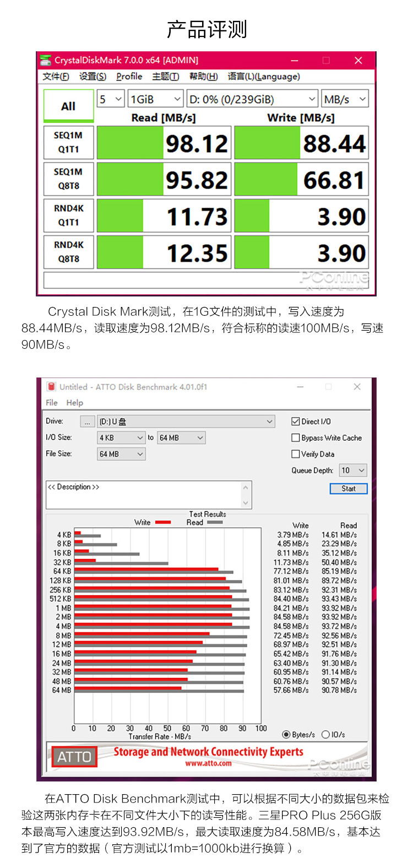Click the ATTO Disk Benchmark title bar icon

[x=51, y=387]
